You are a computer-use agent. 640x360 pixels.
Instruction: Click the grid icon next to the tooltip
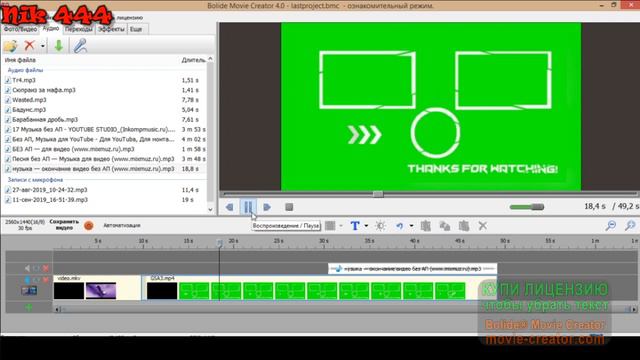pyautogui.click(x=330, y=225)
